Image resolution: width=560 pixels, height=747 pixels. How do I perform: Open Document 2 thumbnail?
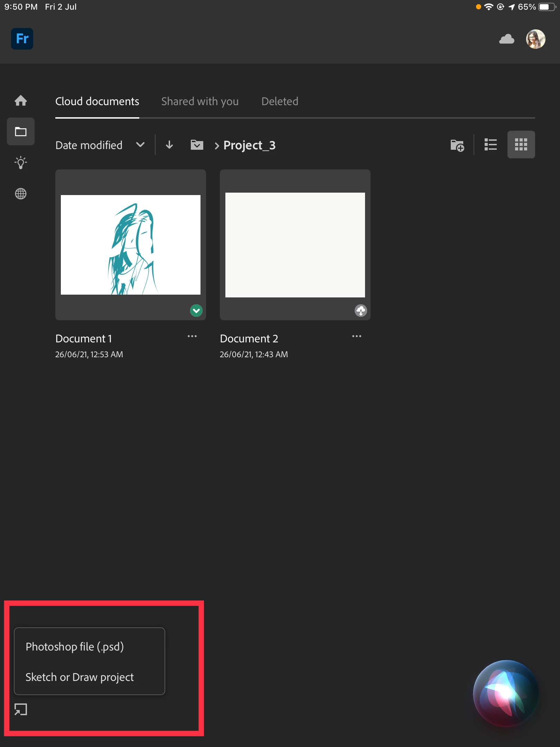[x=295, y=245]
